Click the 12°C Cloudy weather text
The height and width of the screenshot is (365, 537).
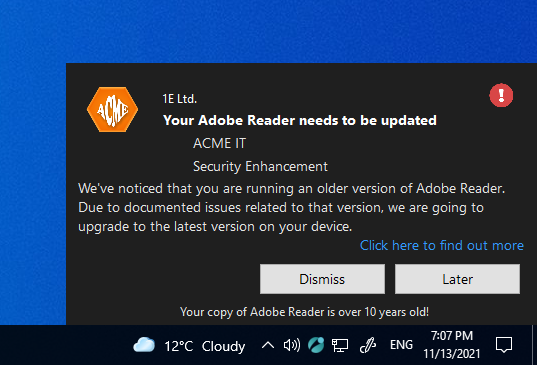205,346
